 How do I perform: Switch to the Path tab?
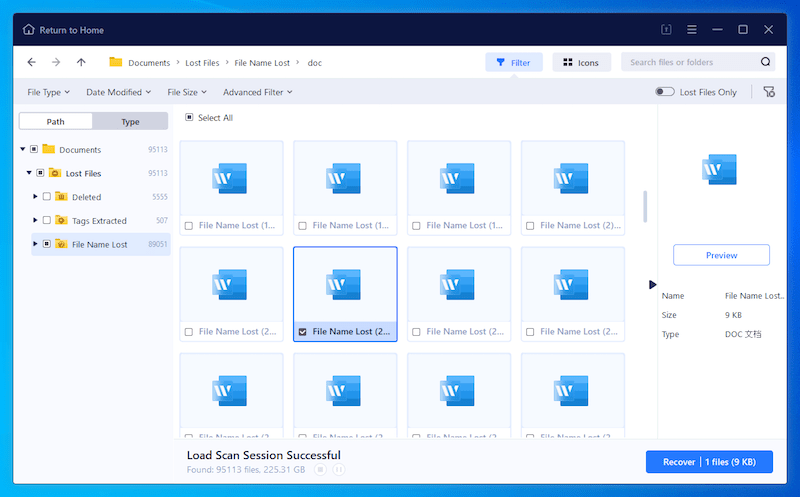coord(56,121)
